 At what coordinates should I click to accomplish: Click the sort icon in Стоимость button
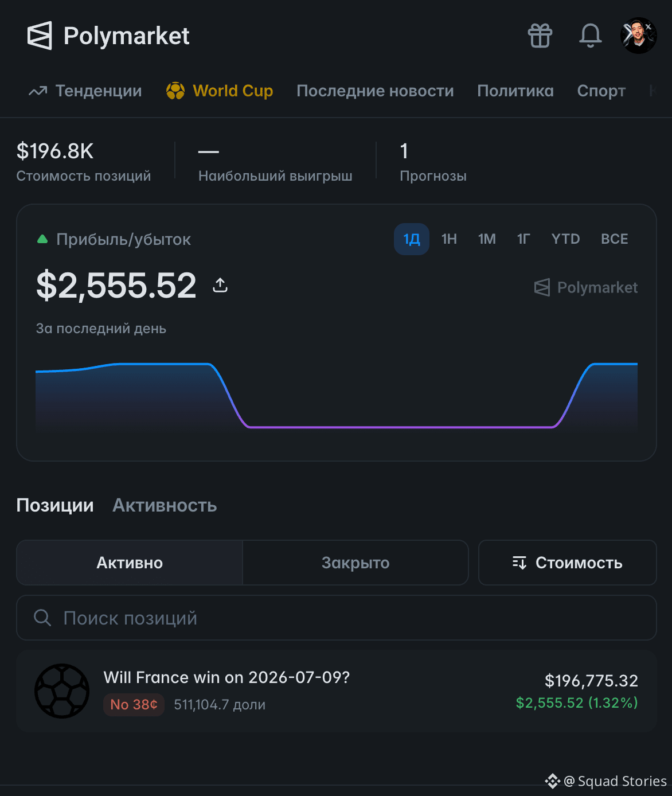pyautogui.click(x=519, y=563)
